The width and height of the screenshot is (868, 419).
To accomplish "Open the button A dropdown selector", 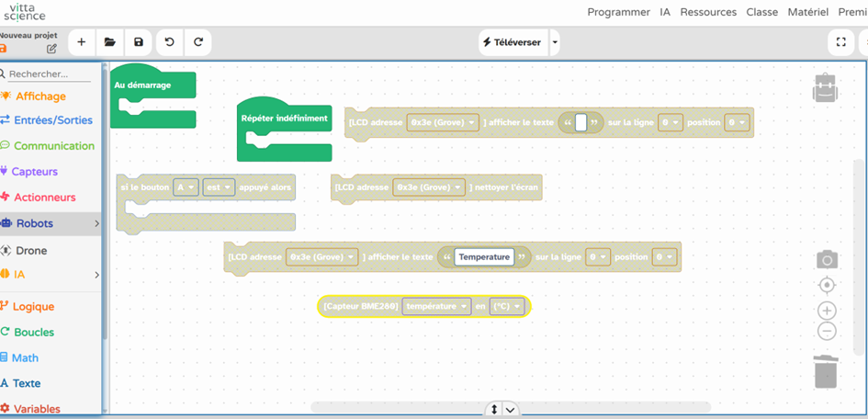I will (186, 187).
